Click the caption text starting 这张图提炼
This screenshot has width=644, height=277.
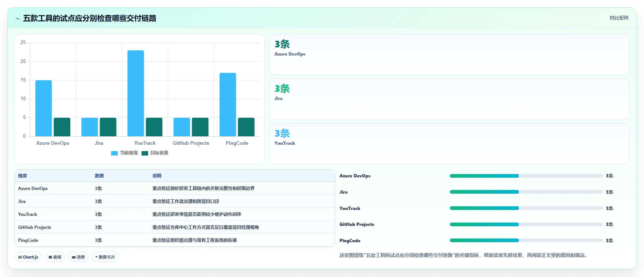pos(464,255)
